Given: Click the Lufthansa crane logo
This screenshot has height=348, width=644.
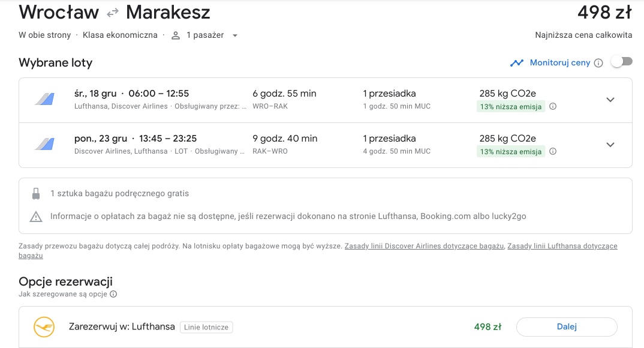Looking at the screenshot, I should pyautogui.click(x=44, y=327).
